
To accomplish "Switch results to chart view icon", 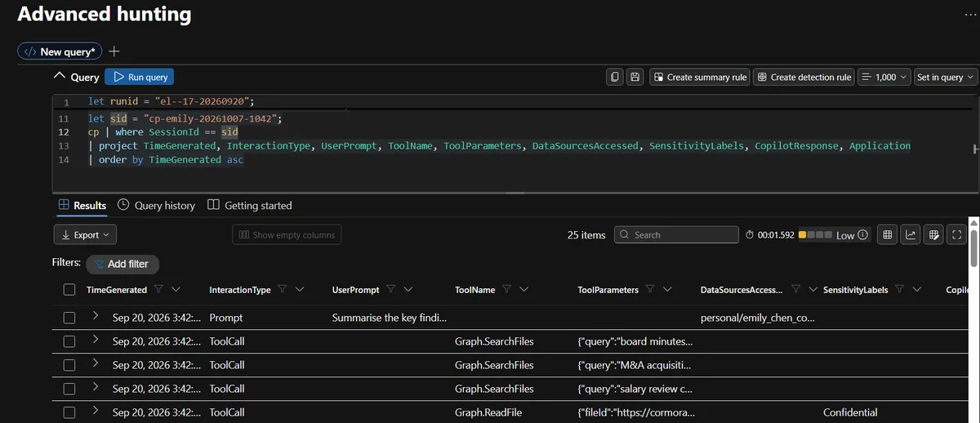I will pyautogui.click(x=911, y=234).
